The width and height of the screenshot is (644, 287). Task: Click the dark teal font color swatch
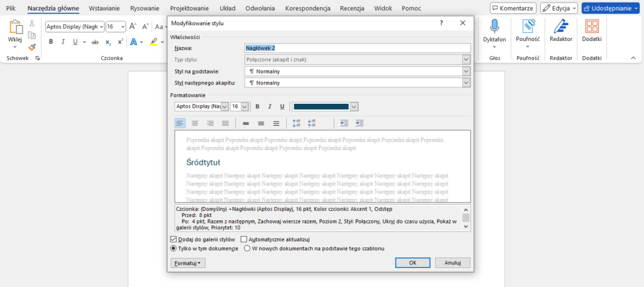321,107
